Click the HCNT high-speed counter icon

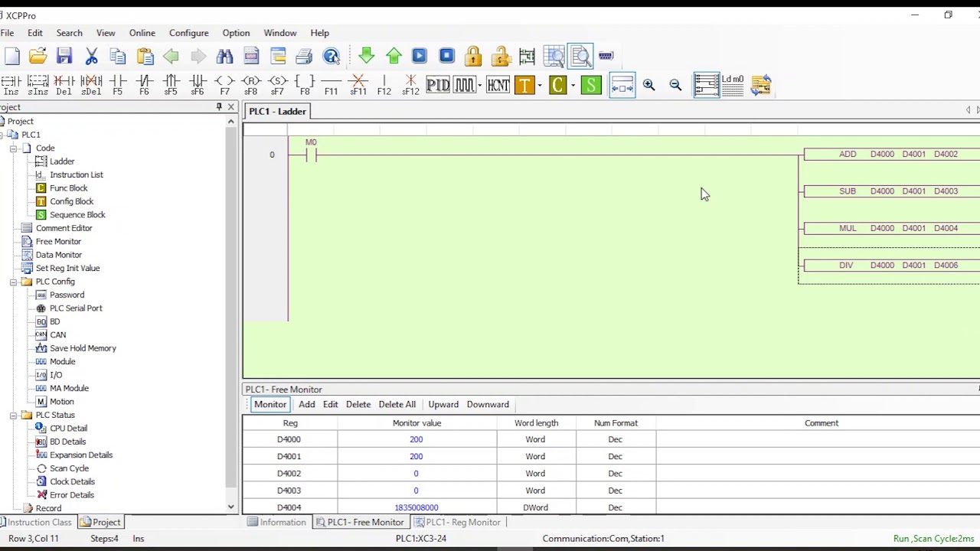coord(498,85)
